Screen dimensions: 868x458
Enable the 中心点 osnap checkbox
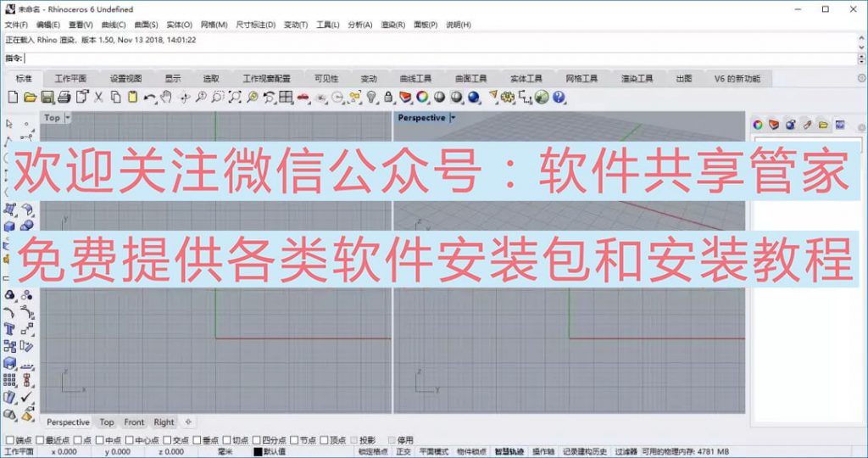130,440
